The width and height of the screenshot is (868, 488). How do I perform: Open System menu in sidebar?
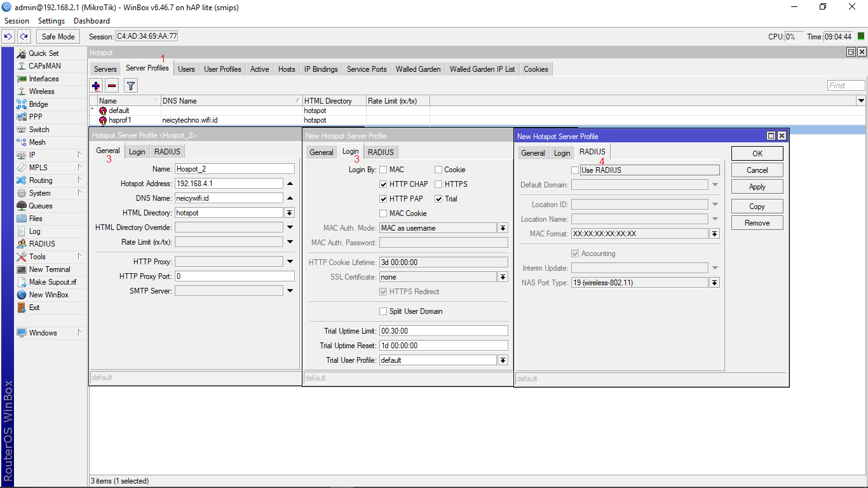click(51, 193)
